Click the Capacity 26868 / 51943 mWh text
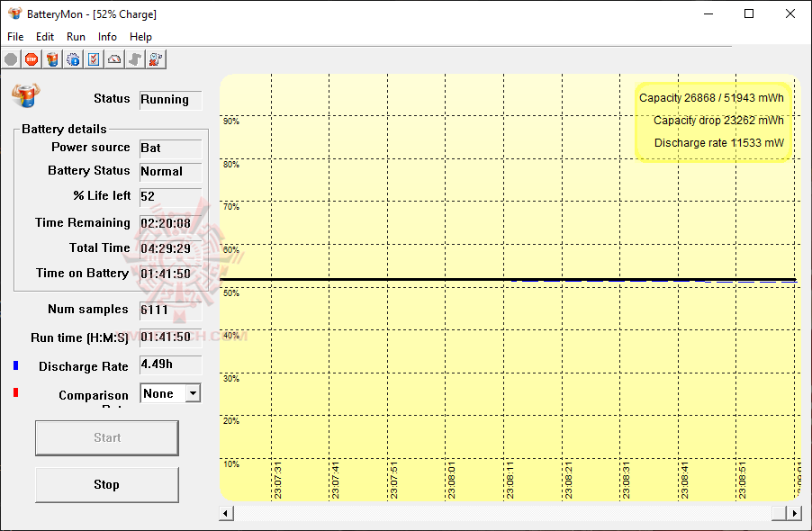The height and width of the screenshot is (531, 812). point(711,98)
